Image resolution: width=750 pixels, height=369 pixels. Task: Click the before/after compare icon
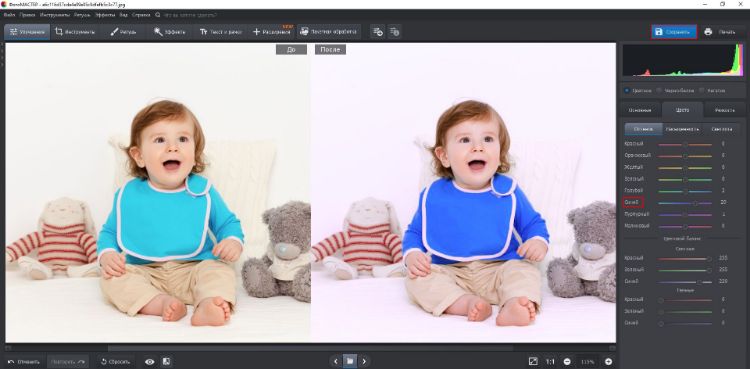point(166,362)
